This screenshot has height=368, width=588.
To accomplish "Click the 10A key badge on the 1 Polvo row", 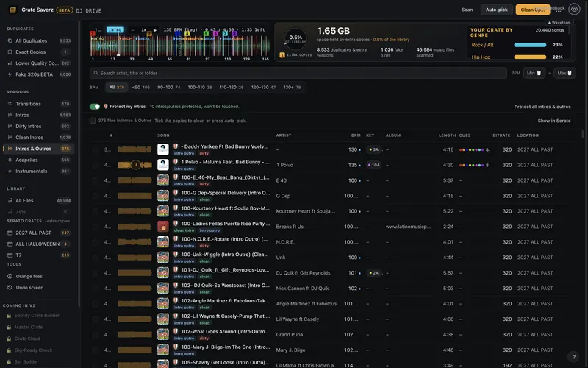I will click(x=374, y=165).
